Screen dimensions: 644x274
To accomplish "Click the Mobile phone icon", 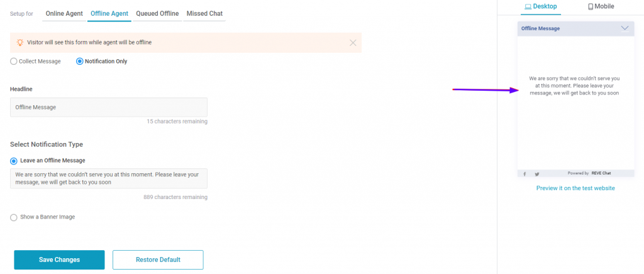I will pos(591,6).
